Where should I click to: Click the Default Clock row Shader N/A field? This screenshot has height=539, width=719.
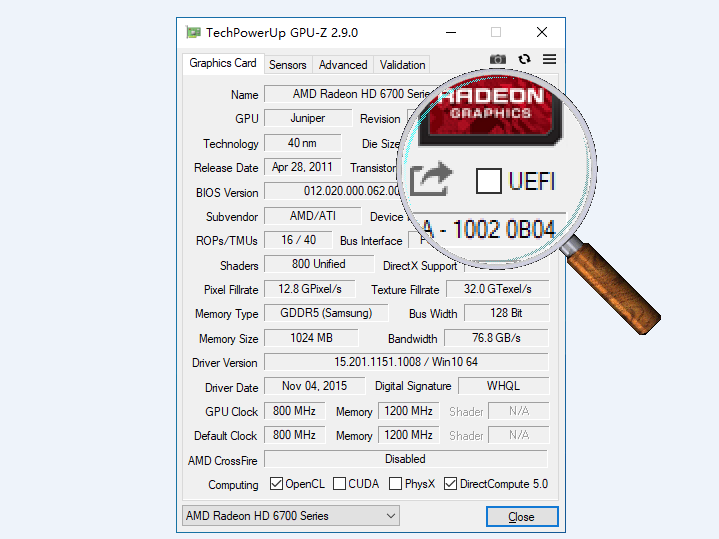(x=519, y=435)
